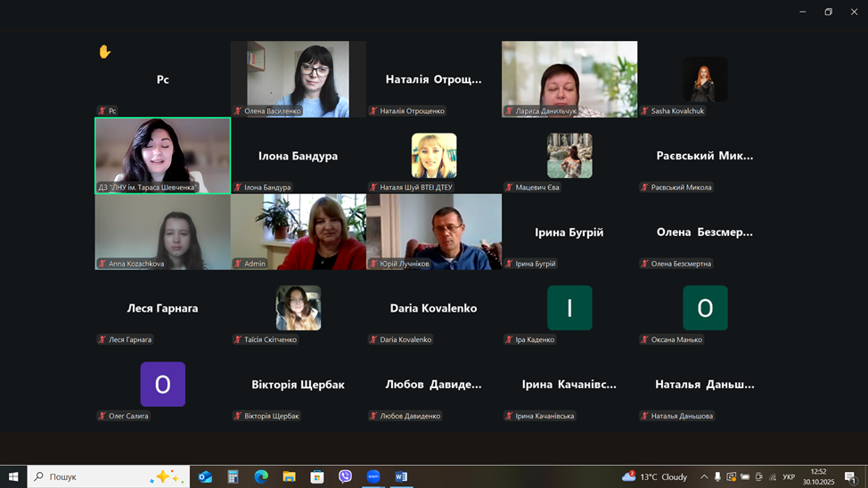Expand hidden system tray icons
The image size is (868, 488).
click(x=704, y=476)
